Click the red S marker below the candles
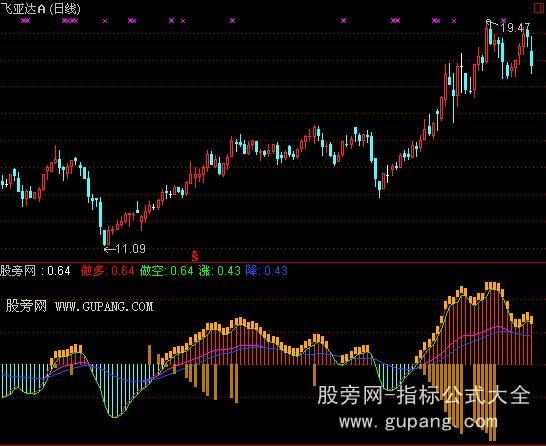546x446 pixels. point(195,256)
